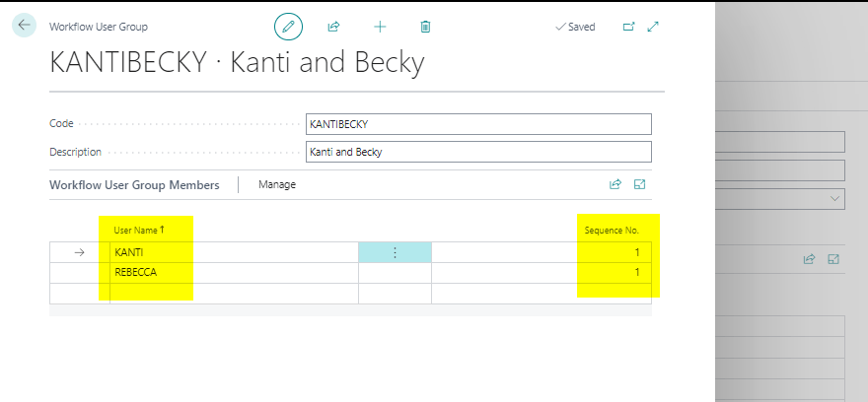The width and height of the screenshot is (868, 402).
Task: Click the Sequence No. column header
Action: (612, 230)
